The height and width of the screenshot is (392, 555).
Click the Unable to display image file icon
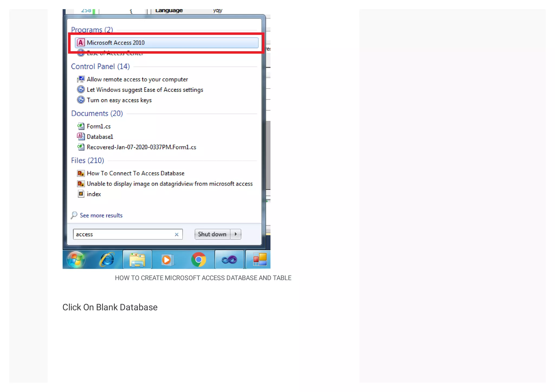(81, 184)
